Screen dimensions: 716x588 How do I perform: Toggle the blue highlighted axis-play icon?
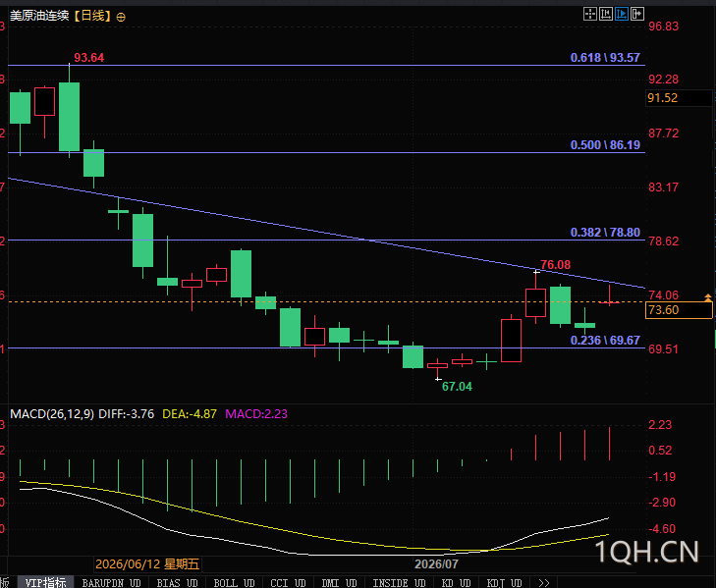(621, 14)
